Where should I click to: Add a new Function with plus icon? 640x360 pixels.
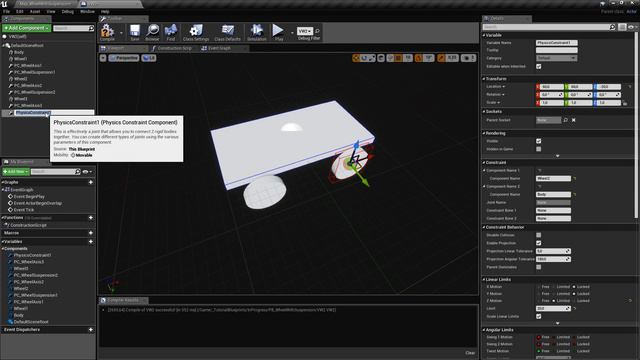[91, 218]
